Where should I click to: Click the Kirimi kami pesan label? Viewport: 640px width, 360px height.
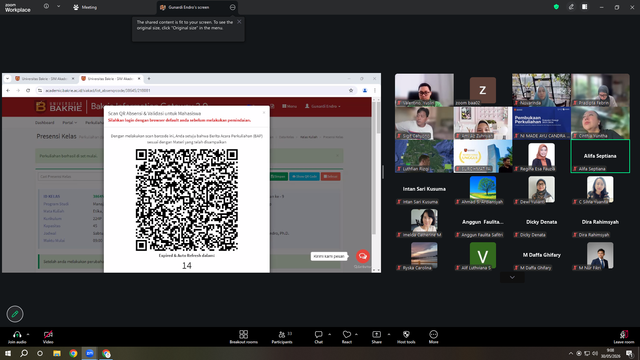coord(329,256)
